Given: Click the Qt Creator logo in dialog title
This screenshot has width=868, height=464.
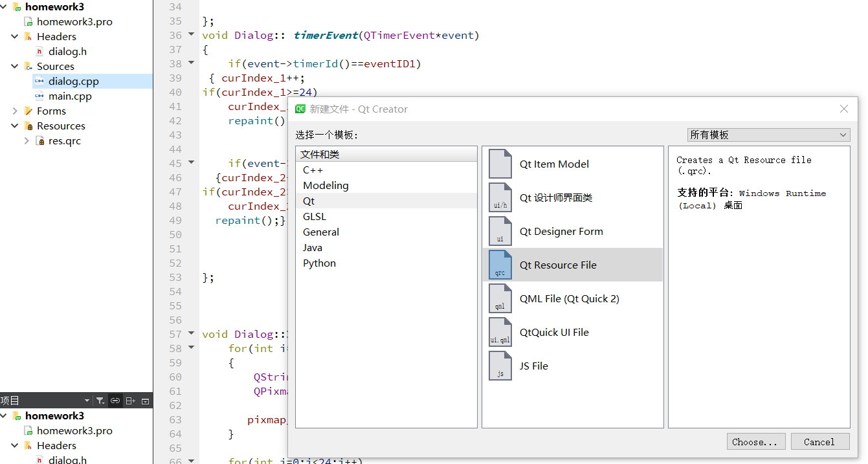Looking at the screenshot, I should click(300, 109).
